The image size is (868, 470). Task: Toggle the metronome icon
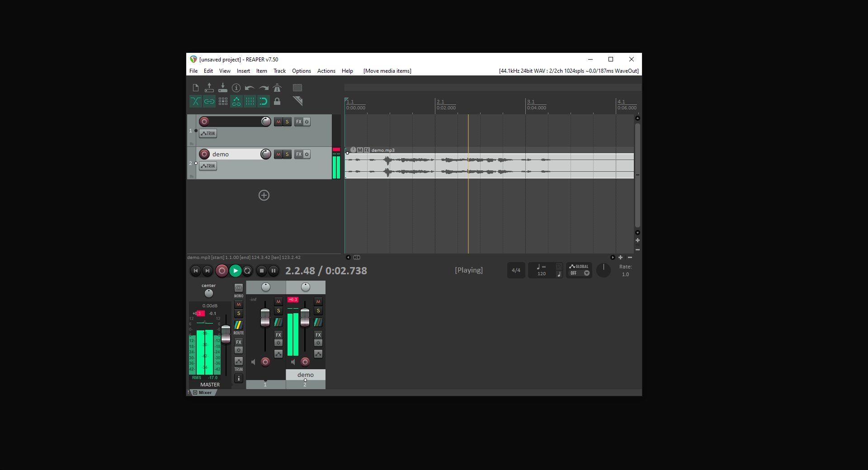pos(277,88)
